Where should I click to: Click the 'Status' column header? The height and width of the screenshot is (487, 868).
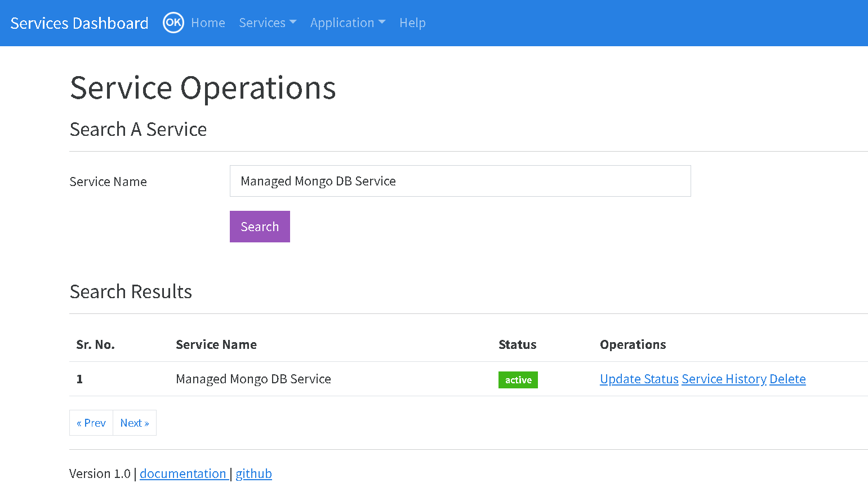coord(518,344)
